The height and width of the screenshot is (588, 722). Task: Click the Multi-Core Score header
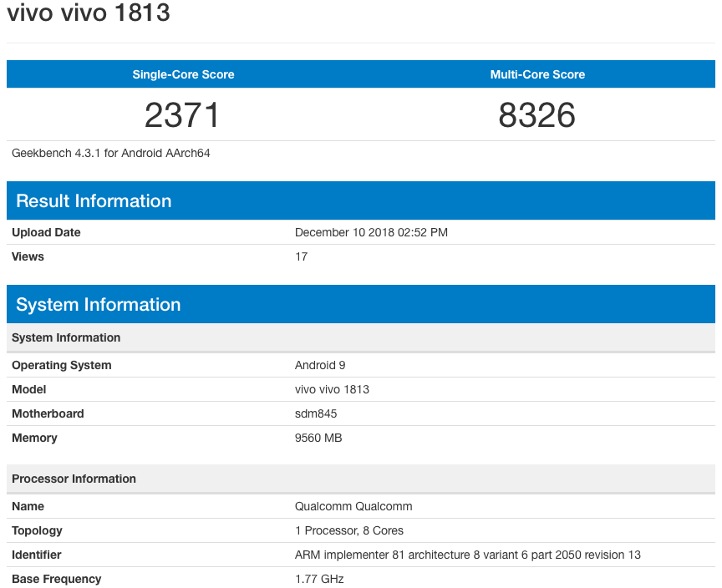tap(537, 74)
